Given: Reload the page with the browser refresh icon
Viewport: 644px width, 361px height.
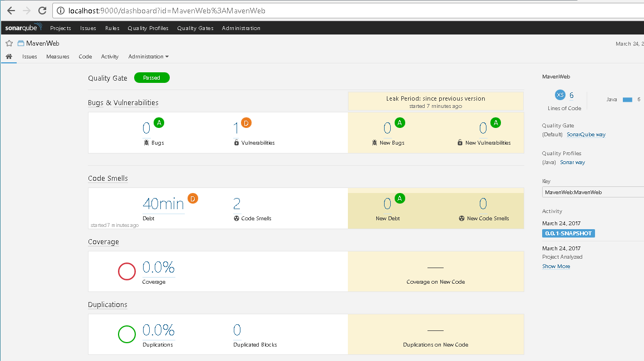Looking at the screenshot, I should [42, 11].
